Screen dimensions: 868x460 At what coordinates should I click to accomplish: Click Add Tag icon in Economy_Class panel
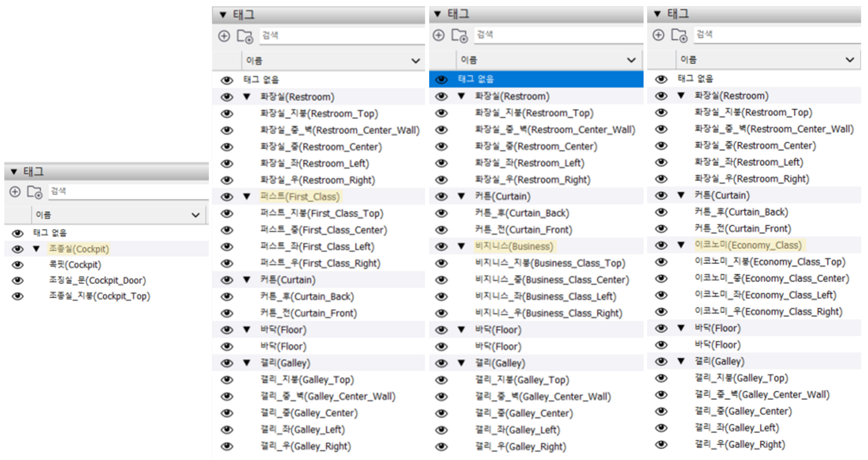[x=658, y=35]
